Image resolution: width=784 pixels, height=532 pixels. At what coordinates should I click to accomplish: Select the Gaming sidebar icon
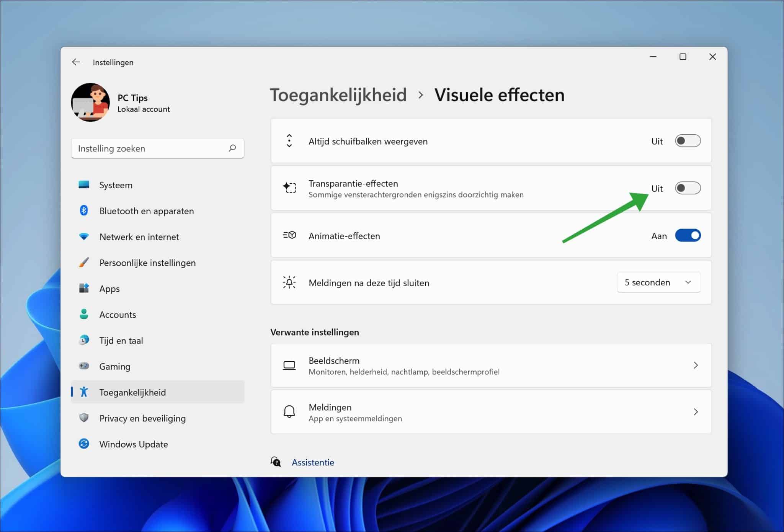coord(84,366)
